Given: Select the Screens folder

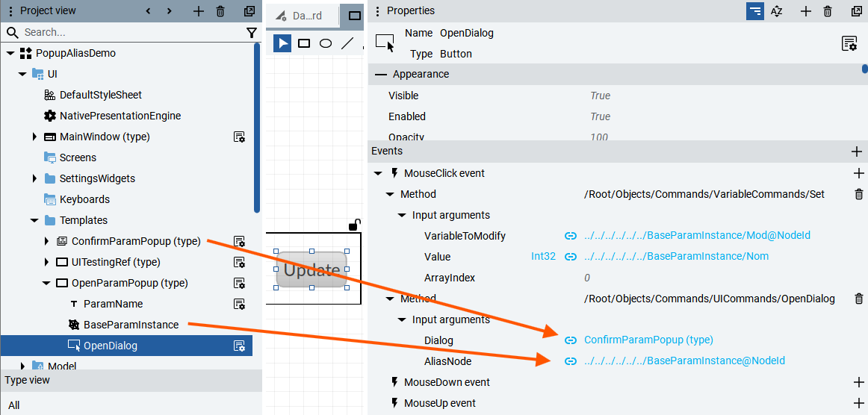Looking at the screenshot, I should pos(78,157).
